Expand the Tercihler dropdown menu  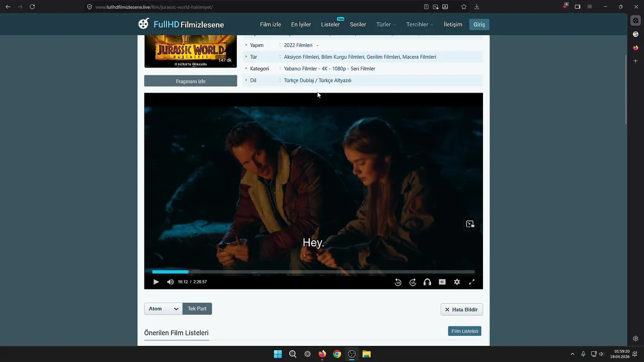pos(420,25)
